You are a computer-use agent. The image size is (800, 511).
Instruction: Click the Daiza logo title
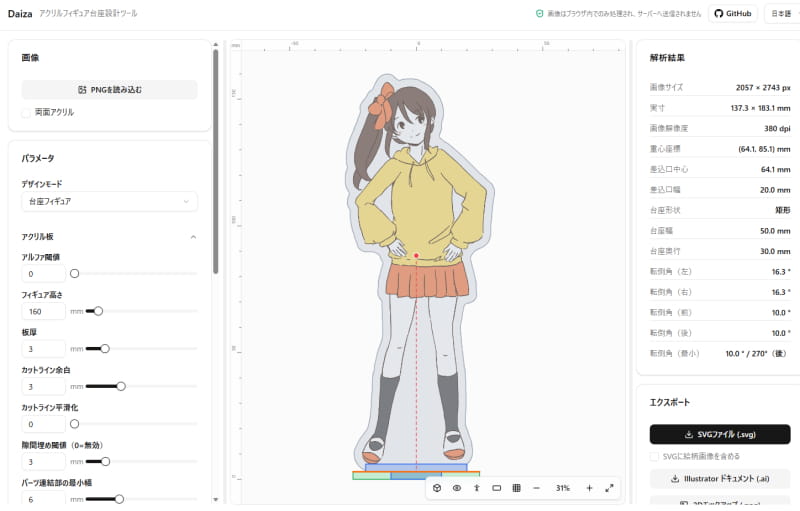tap(20, 14)
